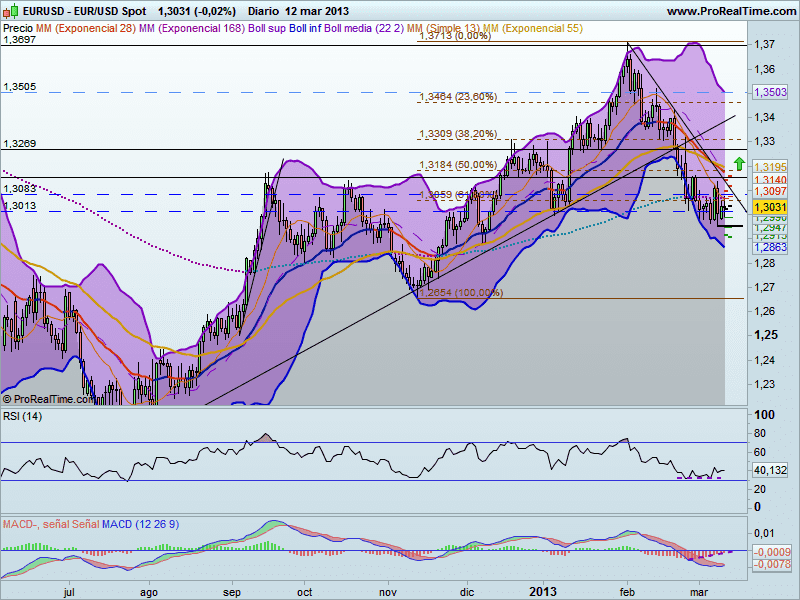Select the Precio label in the indicator bar
The width and height of the screenshot is (800, 600).
pyautogui.click(x=19, y=29)
